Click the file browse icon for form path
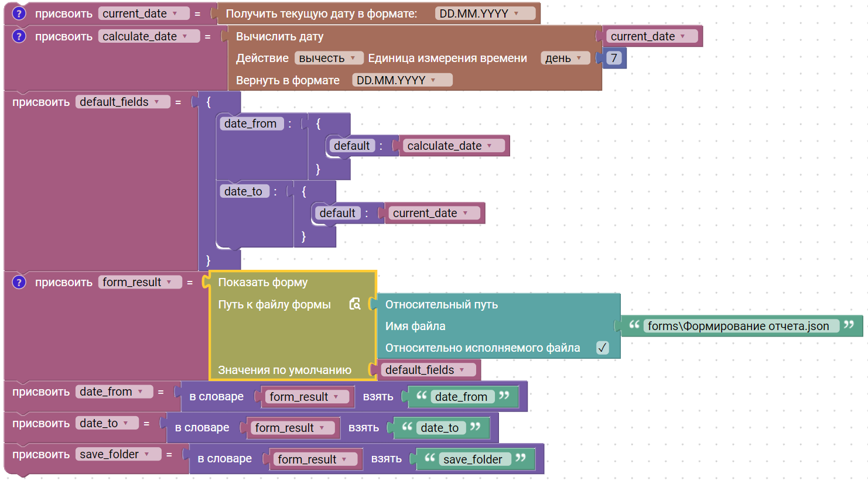This screenshot has width=868, height=484. pos(355,304)
